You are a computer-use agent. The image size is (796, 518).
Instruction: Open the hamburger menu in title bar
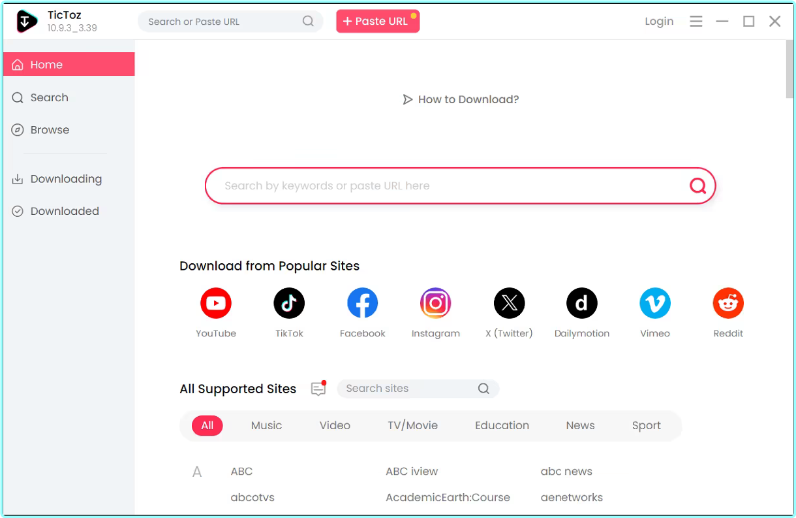[696, 21]
